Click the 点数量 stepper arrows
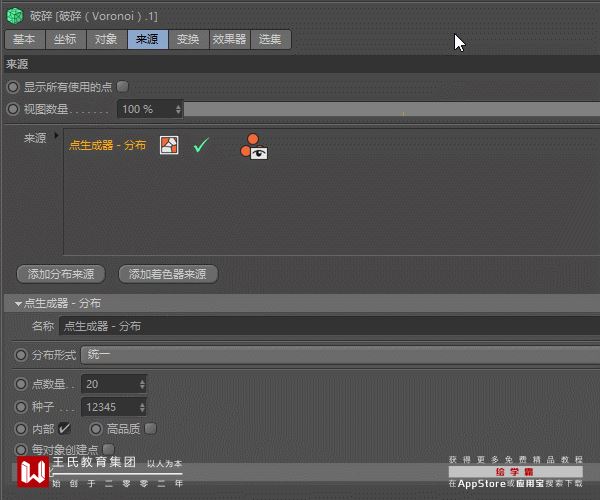Image resolution: width=600 pixels, height=500 pixels. (142, 384)
